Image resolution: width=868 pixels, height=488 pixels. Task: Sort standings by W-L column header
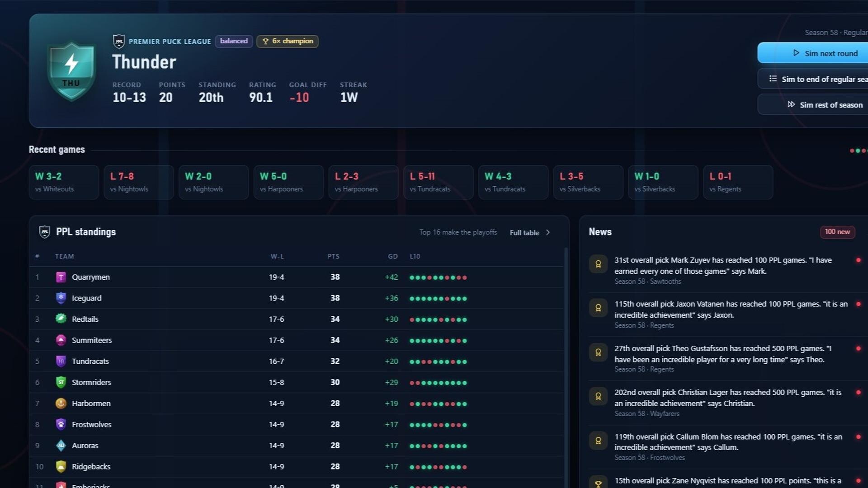[277, 256]
